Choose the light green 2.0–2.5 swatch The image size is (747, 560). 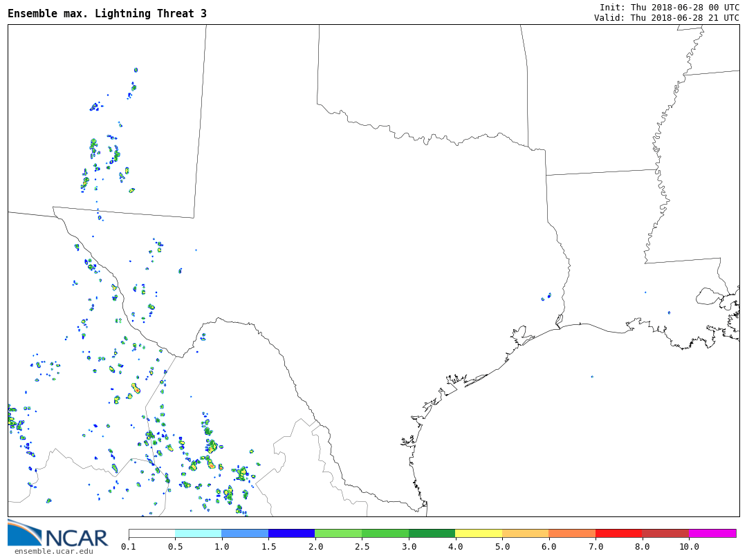[338, 533]
